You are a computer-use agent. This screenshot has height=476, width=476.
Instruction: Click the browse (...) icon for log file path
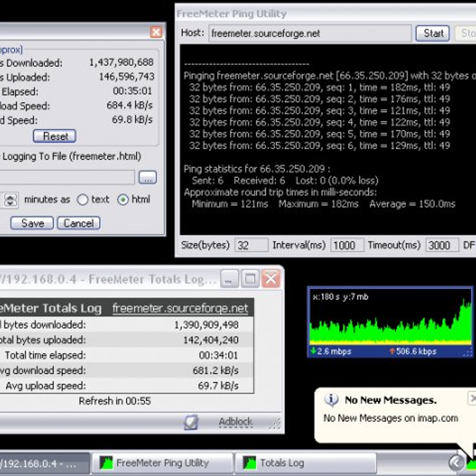point(148,177)
